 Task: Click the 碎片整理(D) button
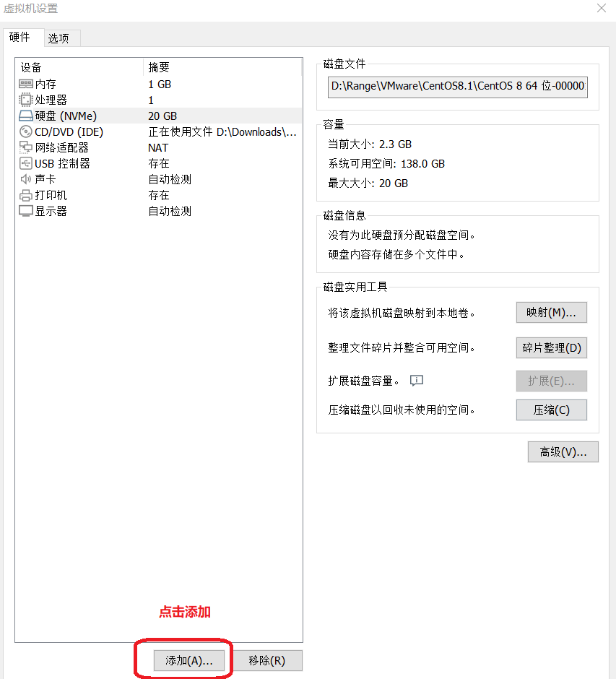552,347
